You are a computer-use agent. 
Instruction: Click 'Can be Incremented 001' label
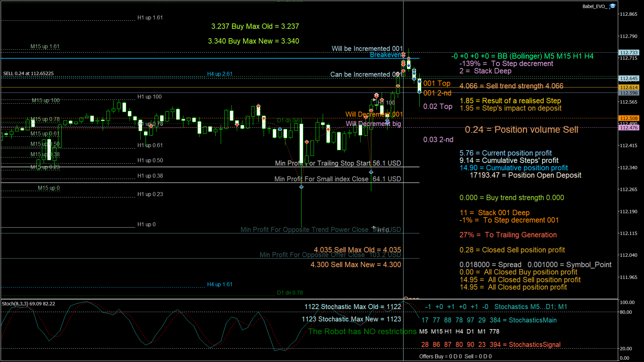pyautogui.click(x=366, y=74)
